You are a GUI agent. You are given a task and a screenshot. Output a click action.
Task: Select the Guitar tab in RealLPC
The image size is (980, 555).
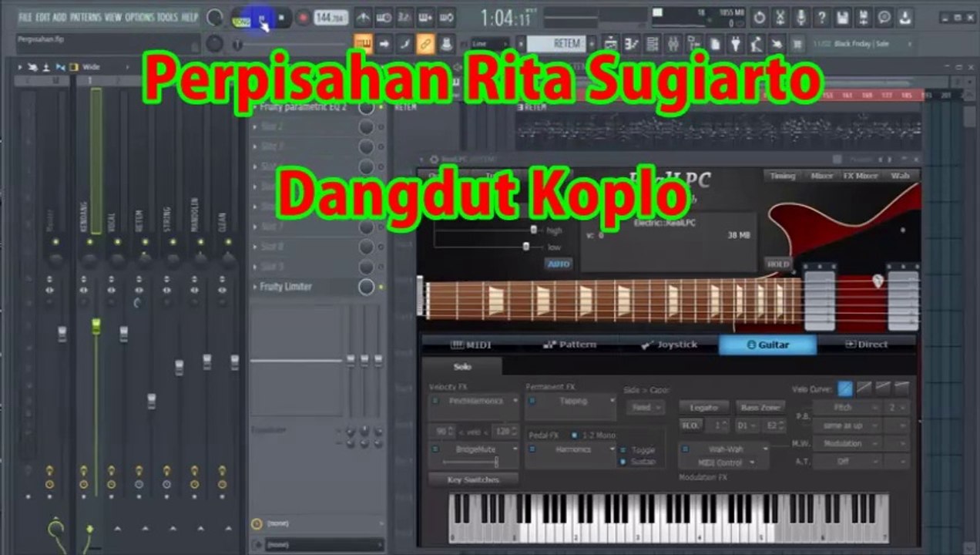click(x=767, y=345)
